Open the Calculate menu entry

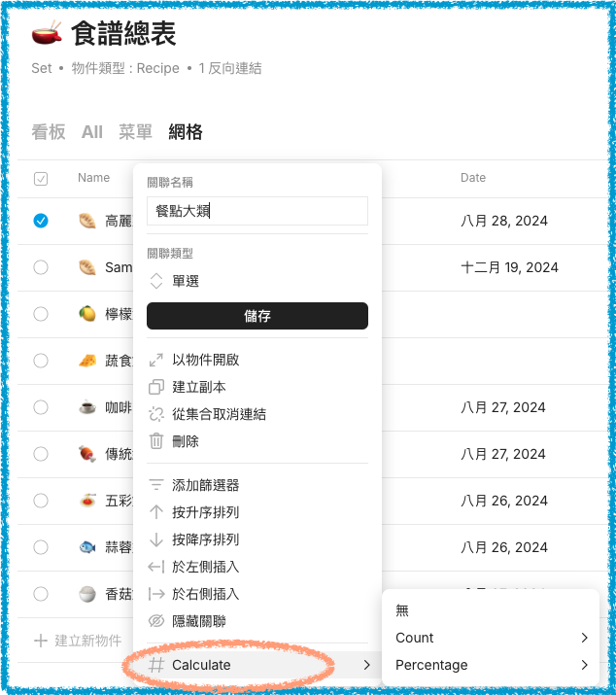(x=259, y=665)
